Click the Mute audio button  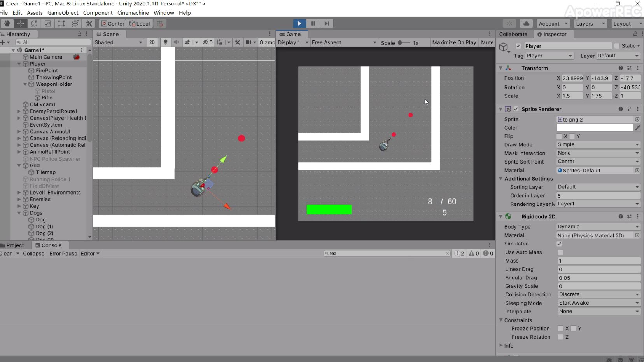coord(487,42)
